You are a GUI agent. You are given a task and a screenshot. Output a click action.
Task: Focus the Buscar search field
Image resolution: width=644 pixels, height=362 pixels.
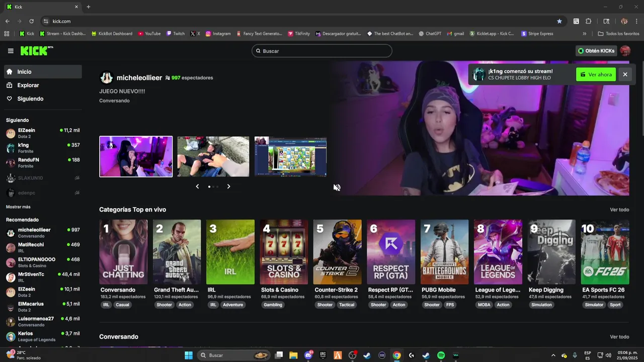point(322,51)
